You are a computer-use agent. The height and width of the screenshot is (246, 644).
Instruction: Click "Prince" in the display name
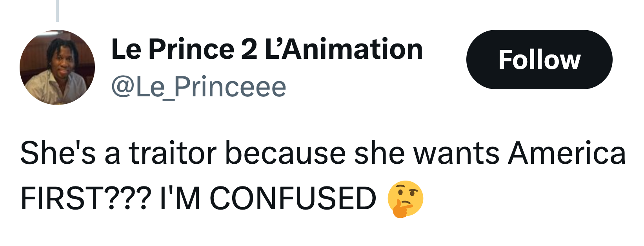point(191,49)
